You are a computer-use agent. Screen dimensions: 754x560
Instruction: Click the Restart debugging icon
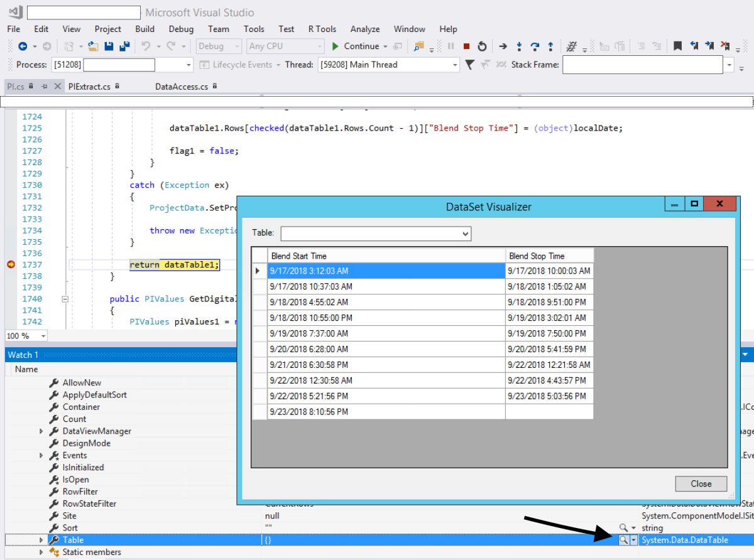pos(482,46)
